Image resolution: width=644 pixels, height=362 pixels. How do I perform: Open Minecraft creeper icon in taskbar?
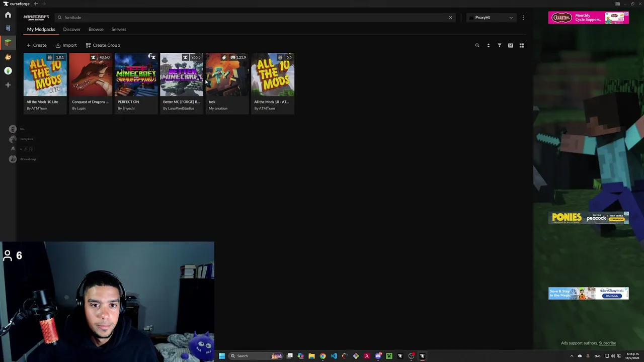[x=389, y=356]
